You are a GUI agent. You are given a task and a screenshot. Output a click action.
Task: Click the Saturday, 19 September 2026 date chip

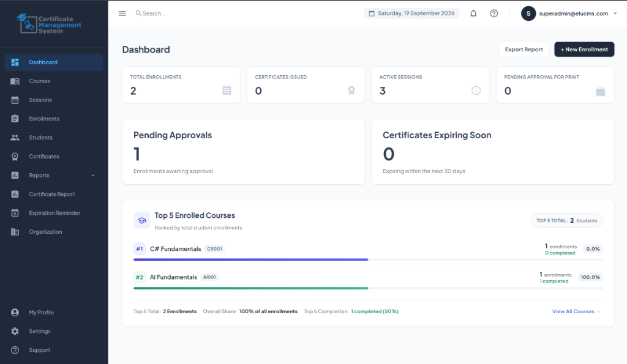point(411,13)
